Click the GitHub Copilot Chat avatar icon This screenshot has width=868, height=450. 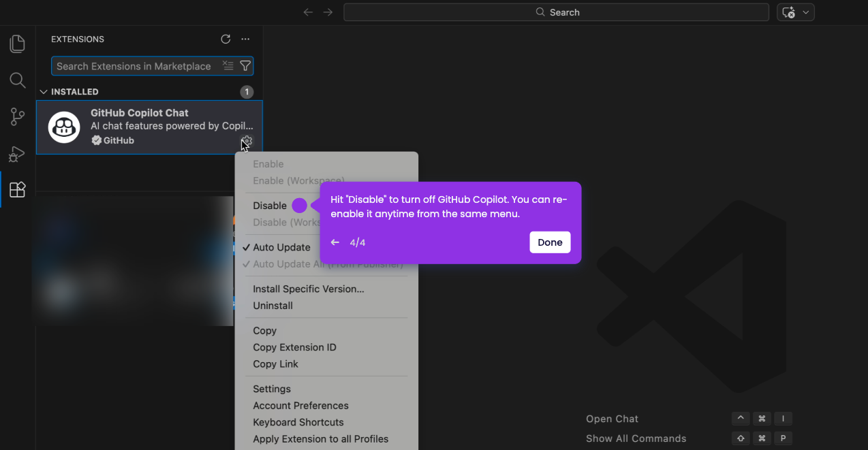(x=64, y=127)
